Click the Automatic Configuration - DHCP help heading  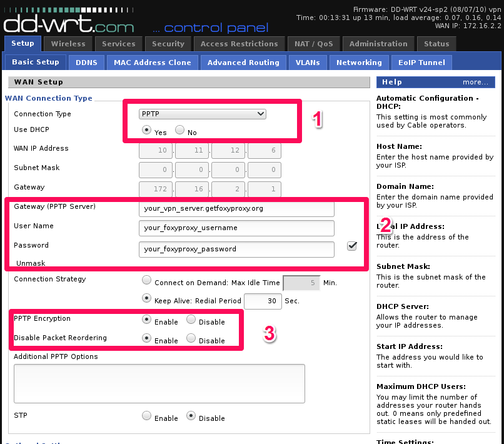pos(428,102)
